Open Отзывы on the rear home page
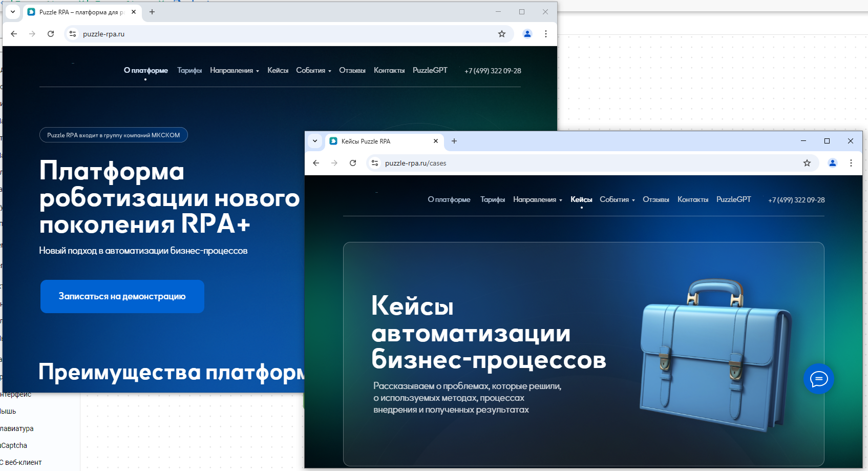This screenshot has height=471, width=868. 352,70
